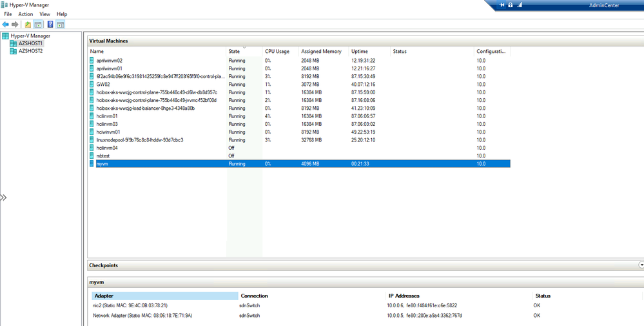Select the hcilinvm01 virtual machine name
The height and width of the screenshot is (326, 644).
tap(107, 116)
